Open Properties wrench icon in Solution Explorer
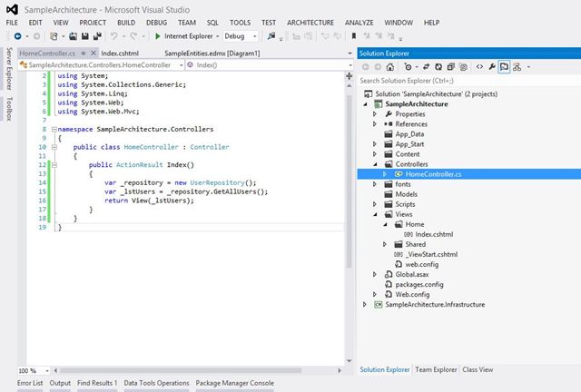Image resolution: width=581 pixels, height=392 pixels. point(491,66)
